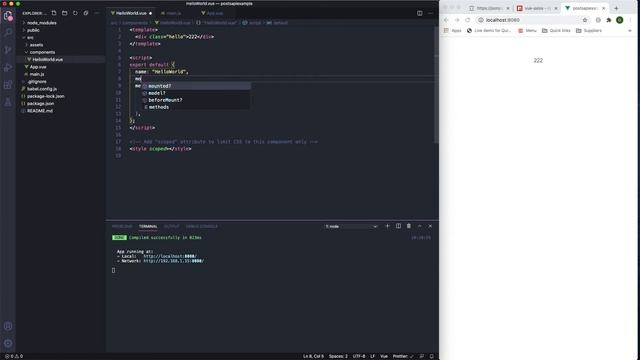
Task: Choose beforeMount? from autocomplete suggestions
Action: pyautogui.click(x=196, y=100)
